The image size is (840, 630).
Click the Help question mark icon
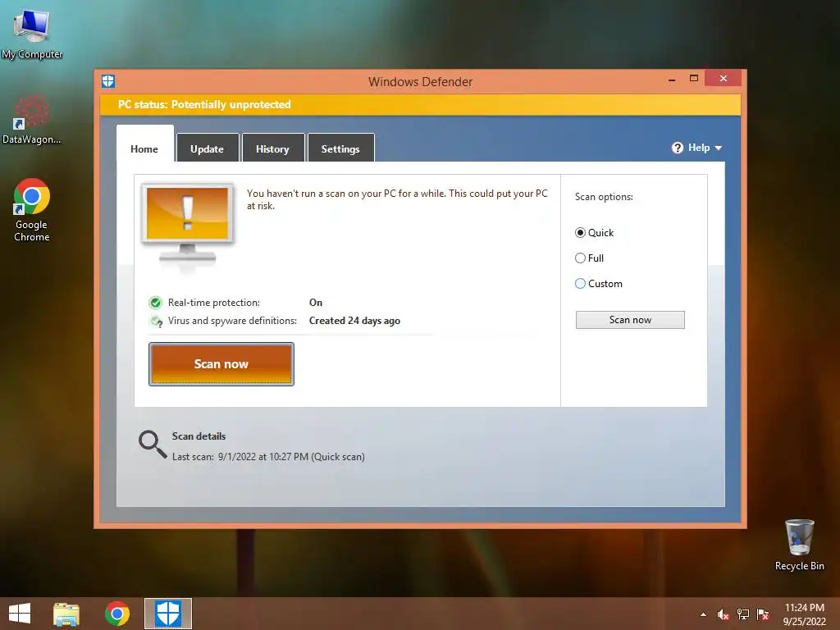click(x=677, y=148)
